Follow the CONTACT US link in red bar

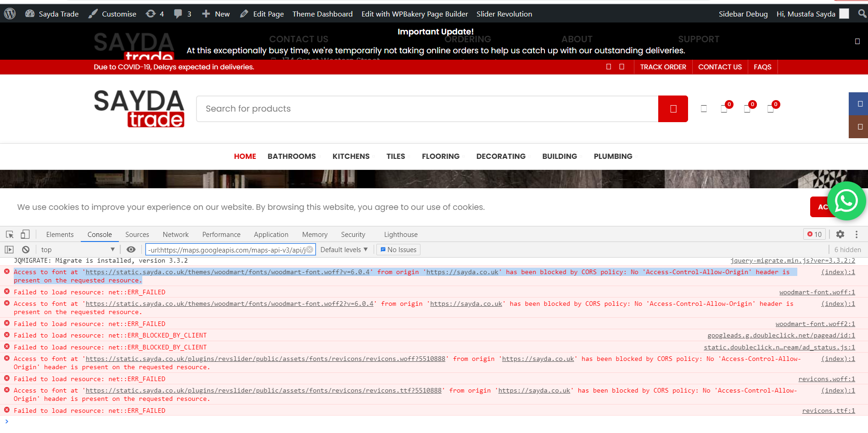pos(720,67)
